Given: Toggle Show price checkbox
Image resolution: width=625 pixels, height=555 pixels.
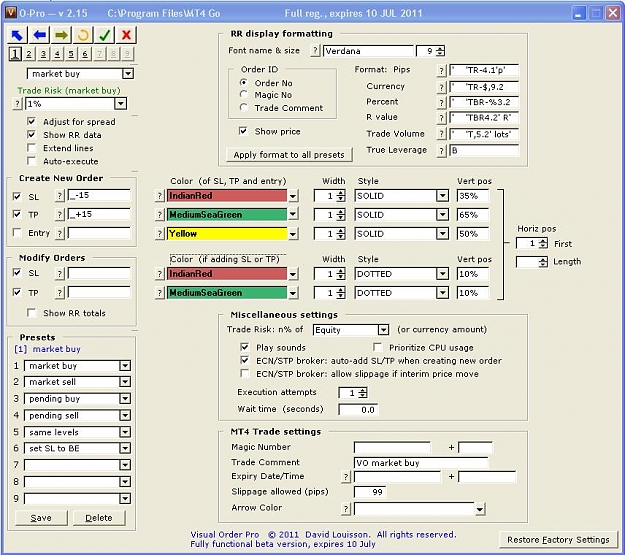Looking at the screenshot, I should click(243, 131).
